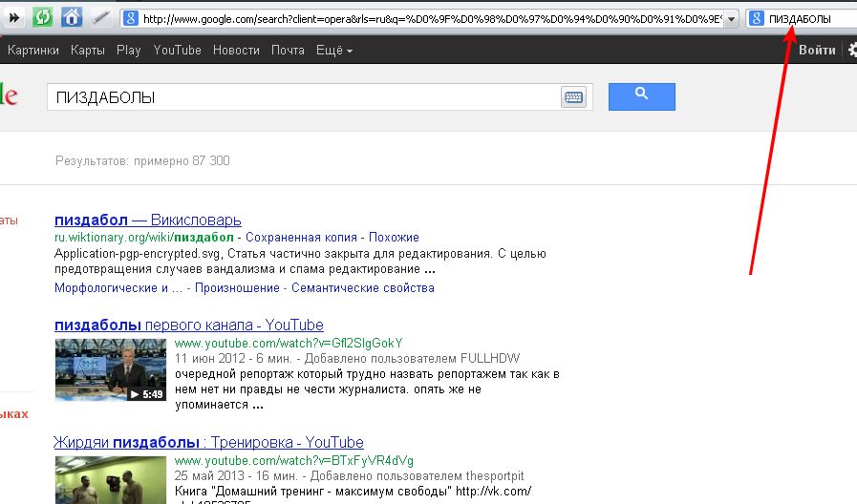Click Google search engine icon in search box
This screenshot has height=504, width=857.
click(x=756, y=18)
